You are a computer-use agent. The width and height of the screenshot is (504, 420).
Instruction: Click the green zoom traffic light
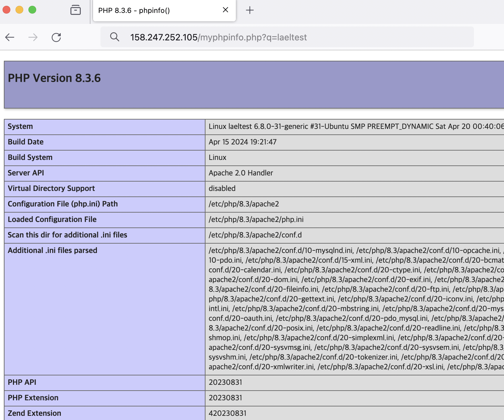[32, 10]
